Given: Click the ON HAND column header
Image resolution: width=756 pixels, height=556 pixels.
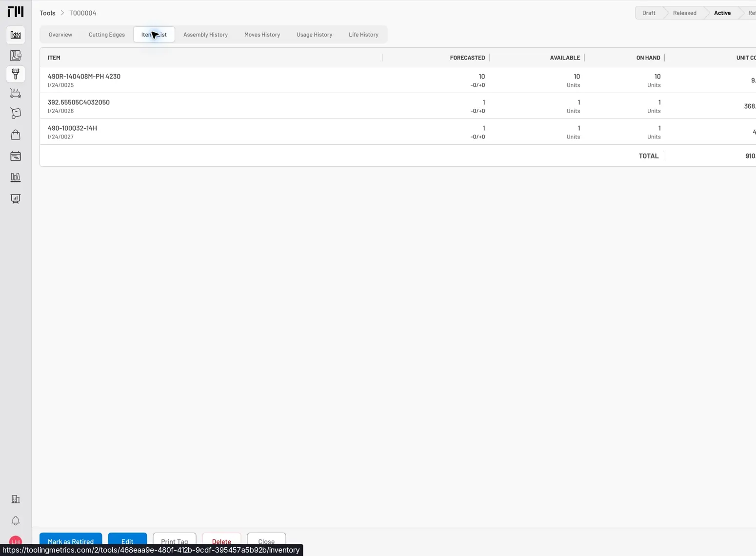Looking at the screenshot, I should click(x=648, y=58).
